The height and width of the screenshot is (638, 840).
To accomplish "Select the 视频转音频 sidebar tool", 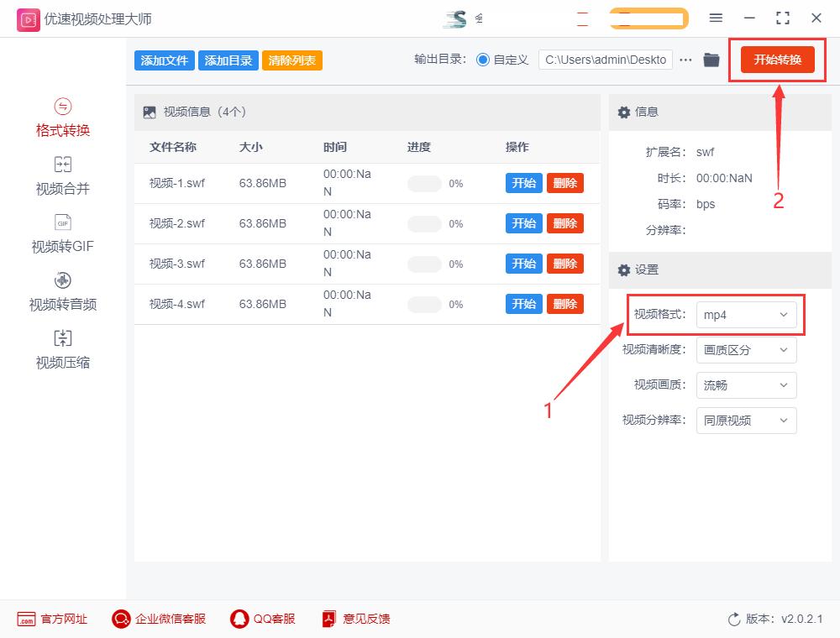I will point(62,293).
